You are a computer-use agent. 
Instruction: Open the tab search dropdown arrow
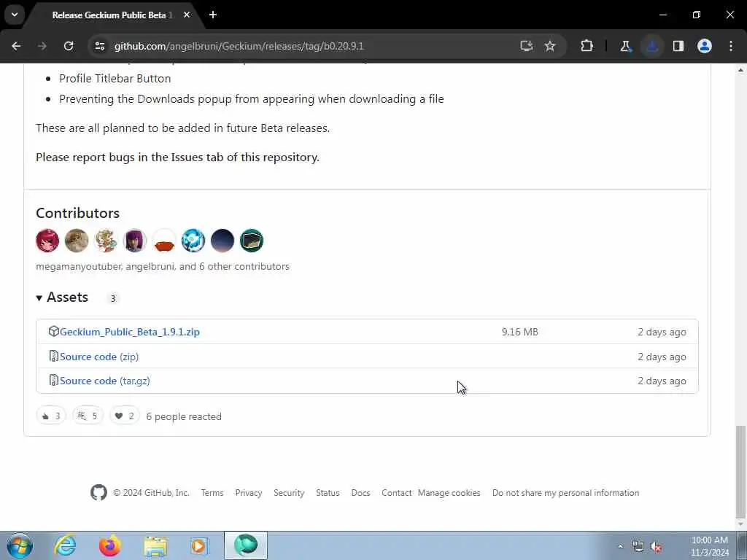pos(15,15)
